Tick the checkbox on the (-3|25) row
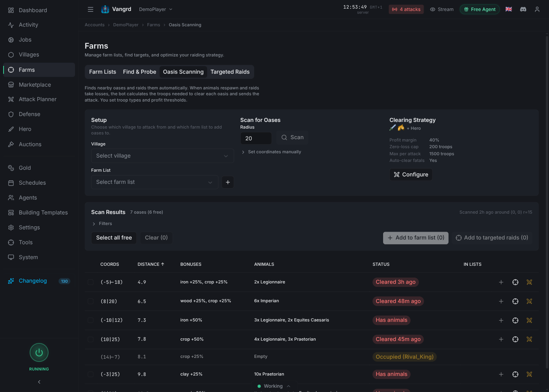 91,374
